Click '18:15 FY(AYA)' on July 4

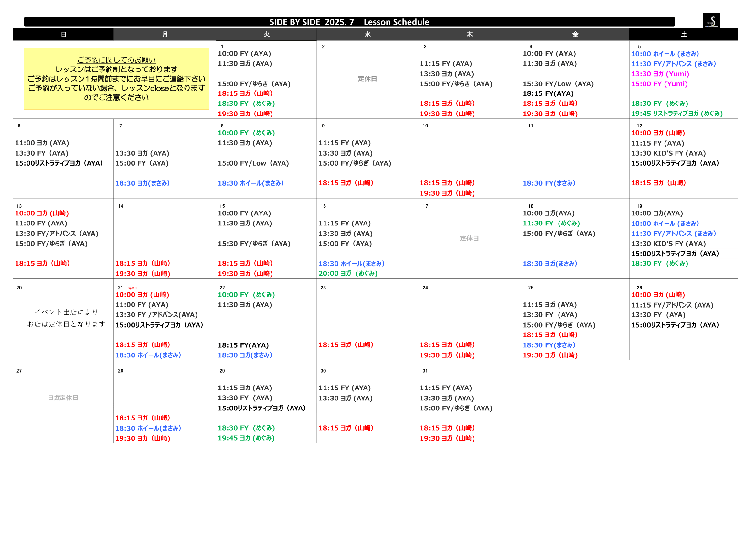[x=548, y=93]
